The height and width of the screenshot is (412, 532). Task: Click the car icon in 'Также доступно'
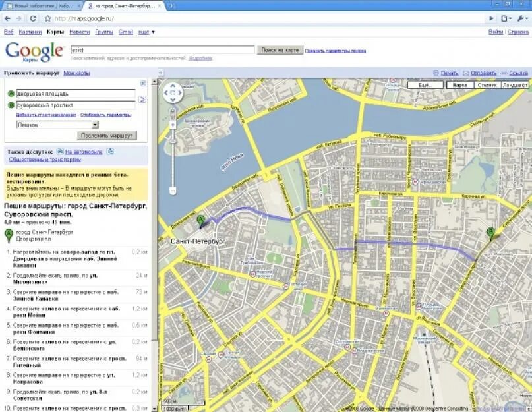[x=60, y=152]
